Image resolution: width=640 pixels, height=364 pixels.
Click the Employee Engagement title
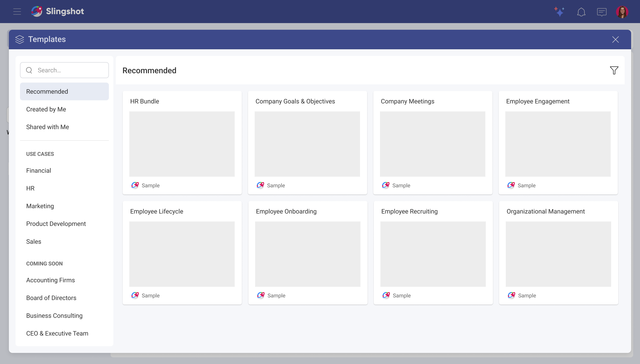538,101
